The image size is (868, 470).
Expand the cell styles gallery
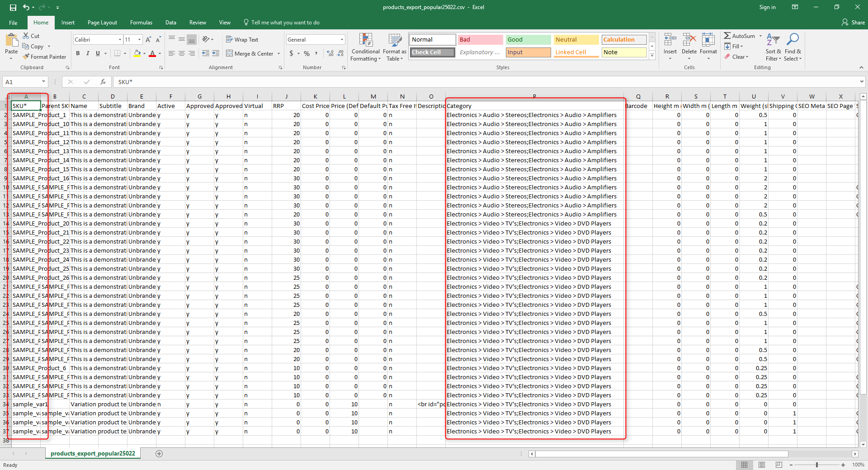[652, 56]
